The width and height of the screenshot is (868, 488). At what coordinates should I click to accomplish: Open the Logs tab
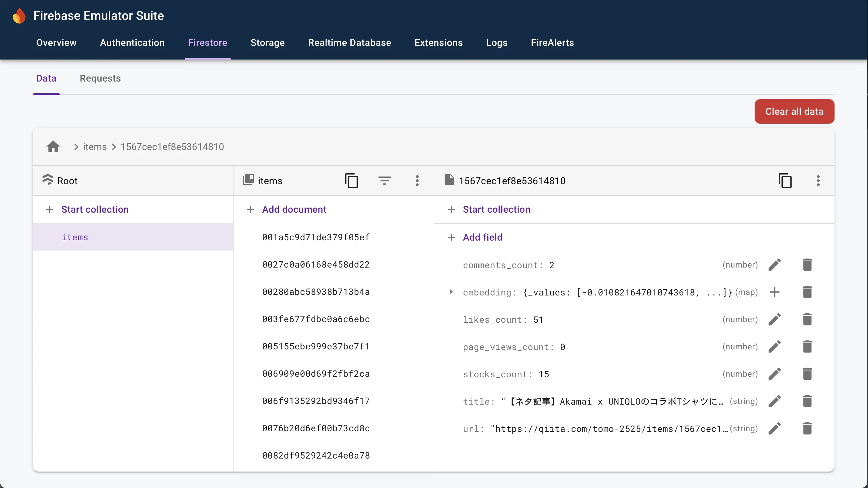(x=497, y=42)
